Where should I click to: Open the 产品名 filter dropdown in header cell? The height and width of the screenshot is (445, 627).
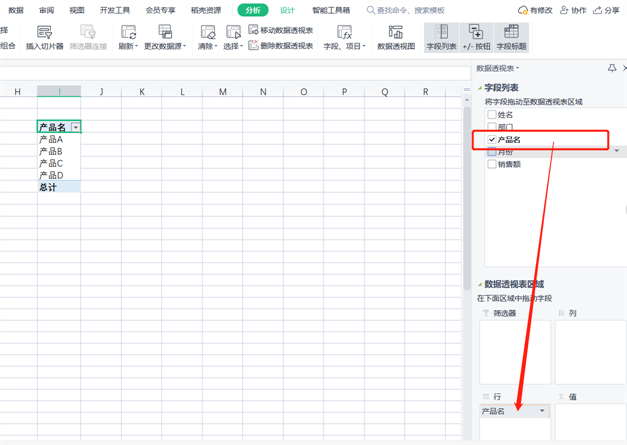tap(75, 128)
